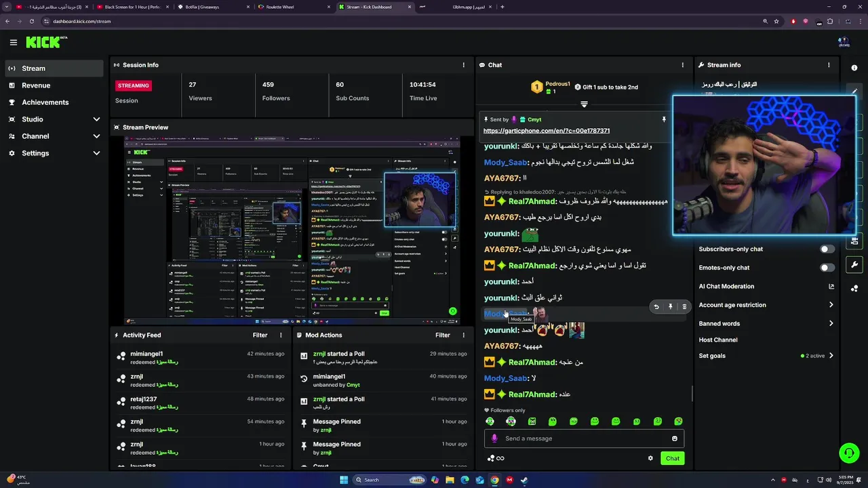Viewport: 868px width, 488px height.
Task: Switch to Roulette Wheel browser tab
Action: tap(293, 7)
